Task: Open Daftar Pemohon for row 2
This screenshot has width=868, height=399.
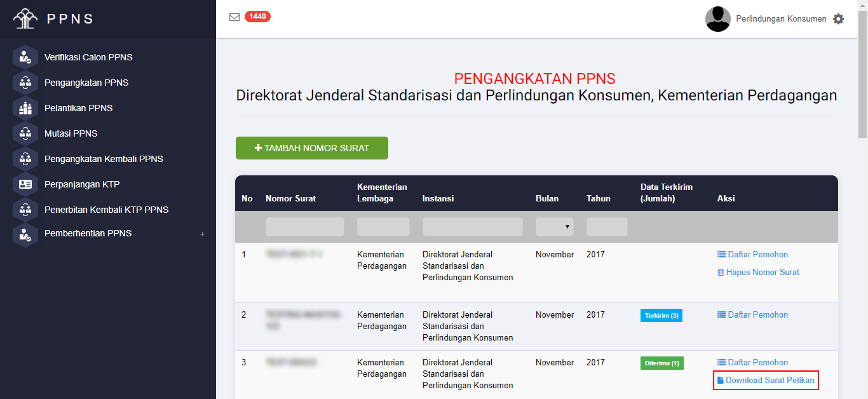Action: [x=752, y=314]
